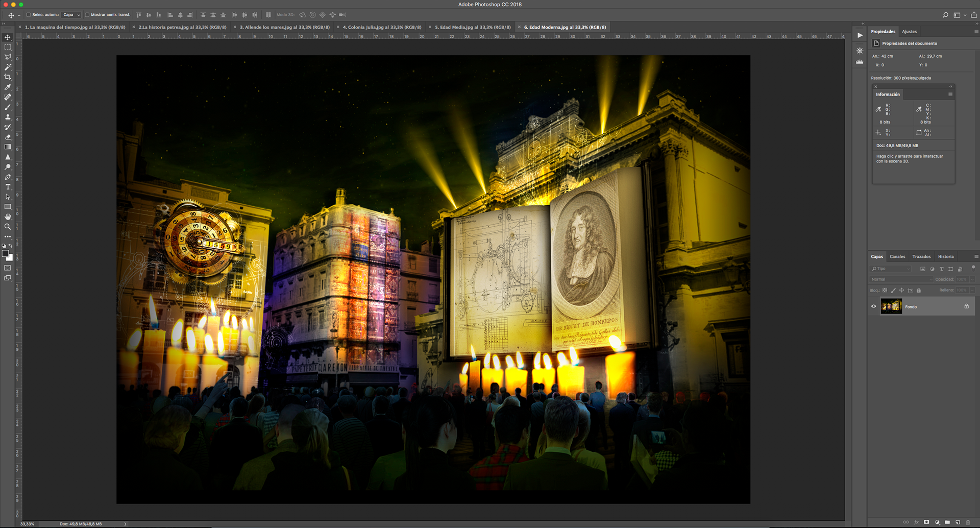The height and width of the screenshot is (528, 980).
Task: Open the Normal blend mode dropdown
Action: pos(901,279)
